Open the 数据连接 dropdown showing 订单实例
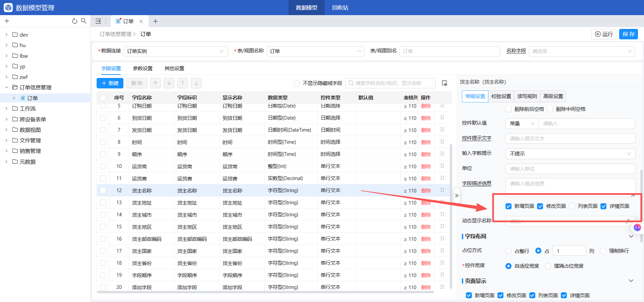Image resolution: width=644 pixels, height=302 pixels. (x=176, y=51)
